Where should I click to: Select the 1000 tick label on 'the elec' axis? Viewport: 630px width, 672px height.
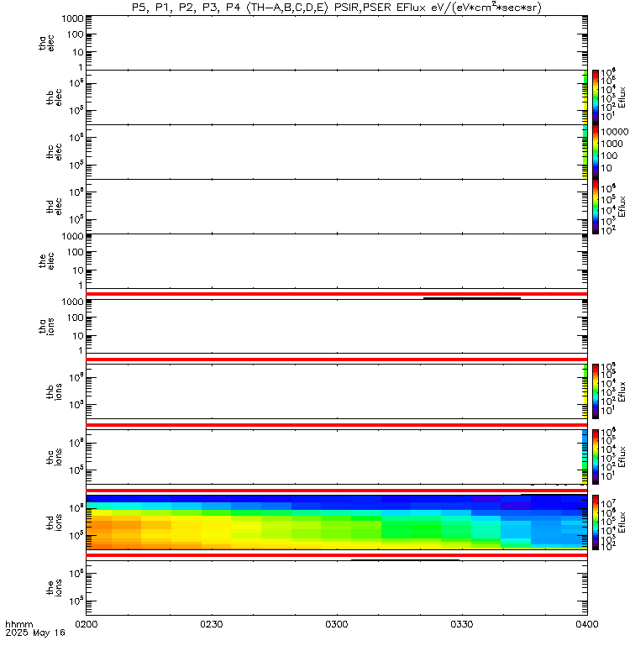(x=72, y=236)
